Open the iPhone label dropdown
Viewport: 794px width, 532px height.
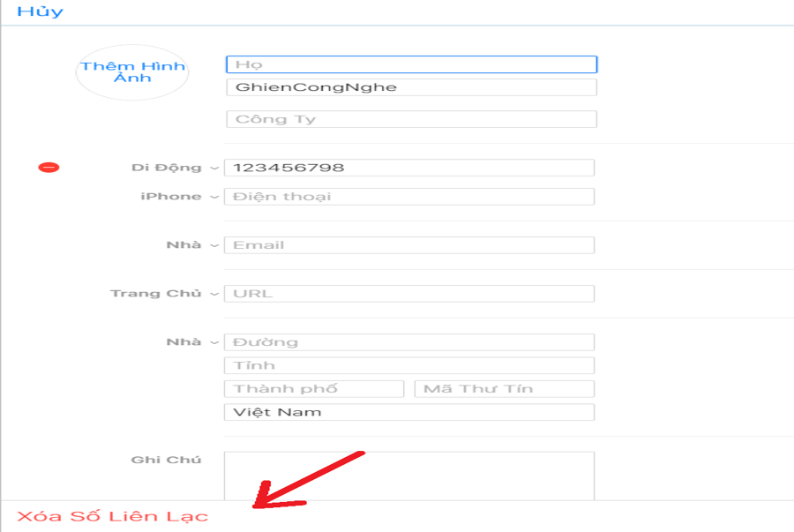(x=180, y=197)
